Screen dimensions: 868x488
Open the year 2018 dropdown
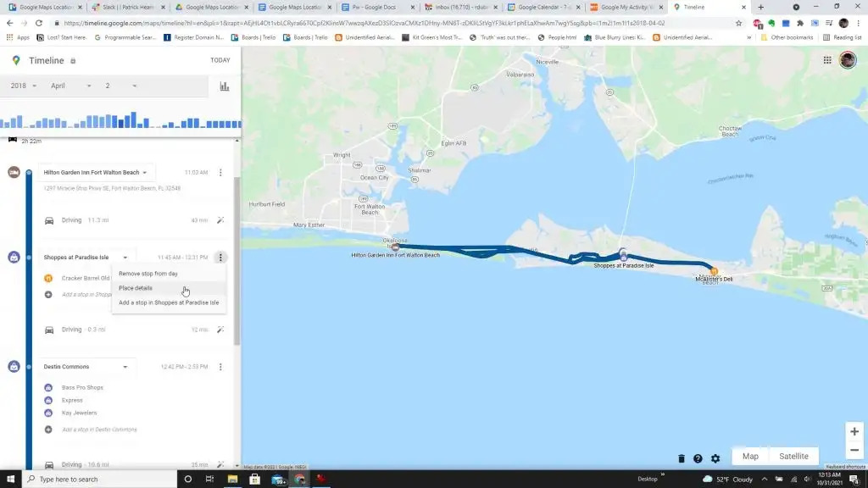tap(23, 86)
